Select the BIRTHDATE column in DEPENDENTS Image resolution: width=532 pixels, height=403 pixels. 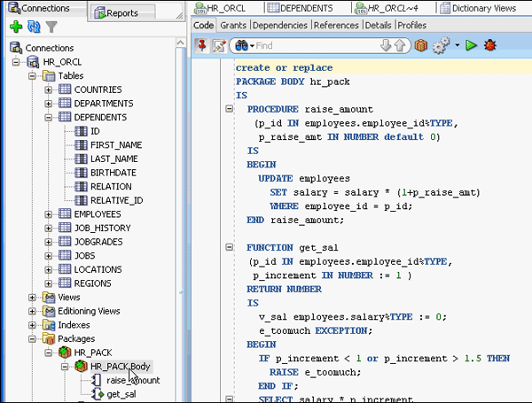click(x=111, y=173)
